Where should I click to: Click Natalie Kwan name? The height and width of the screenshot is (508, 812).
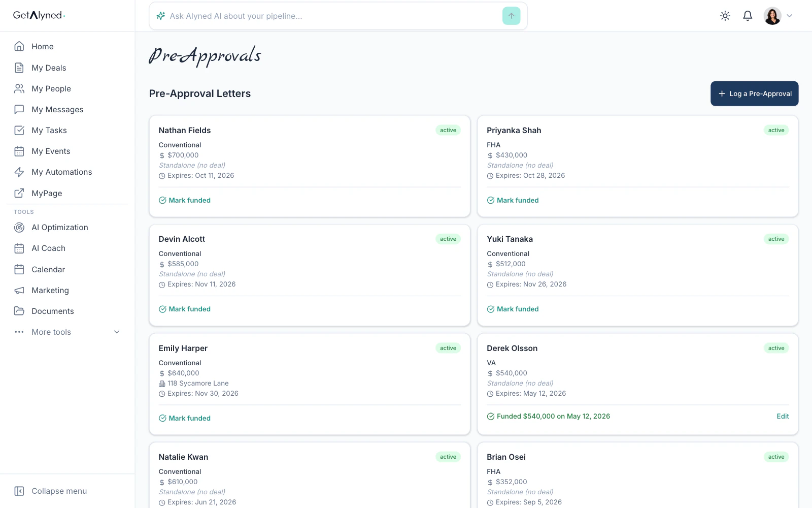tap(183, 457)
